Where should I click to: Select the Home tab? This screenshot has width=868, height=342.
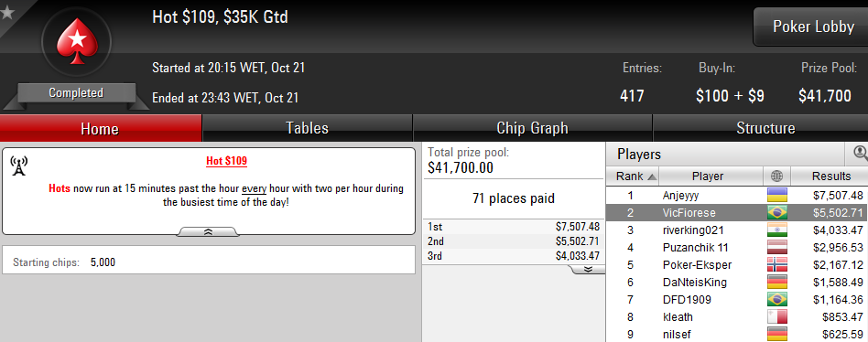pyautogui.click(x=100, y=129)
